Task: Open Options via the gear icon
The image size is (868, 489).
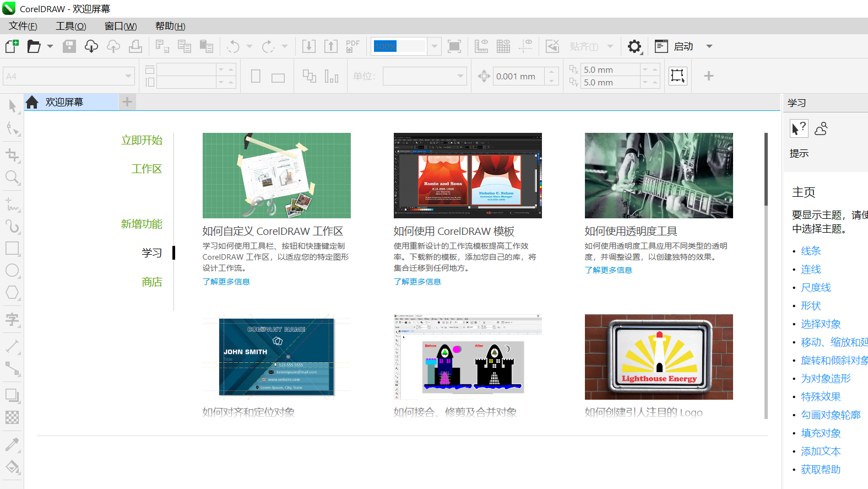Action: point(634,46)
